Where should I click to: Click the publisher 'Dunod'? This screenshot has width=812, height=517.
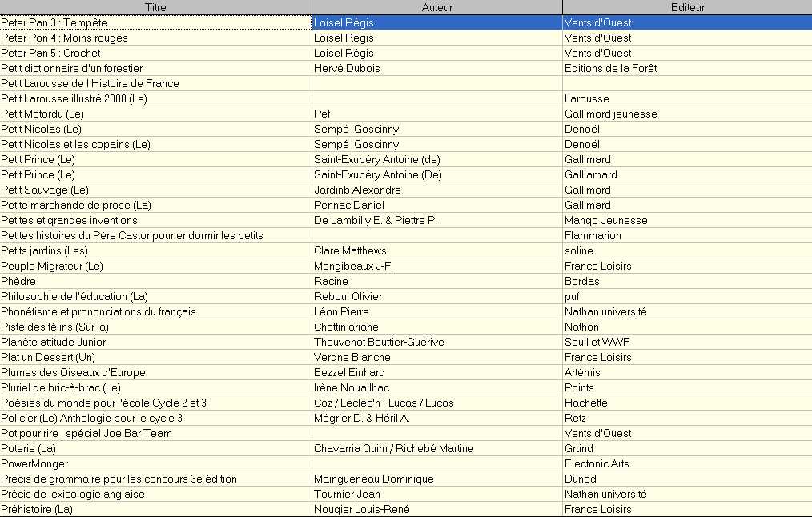581,479
